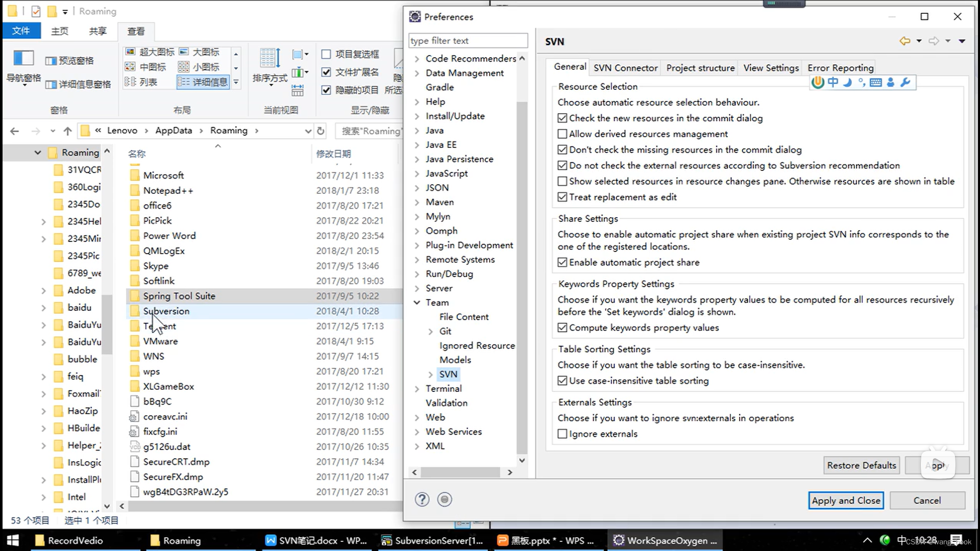Toggle 'Compute keywords property values' checkbox
Screen dimensions: 980x551
562,328
